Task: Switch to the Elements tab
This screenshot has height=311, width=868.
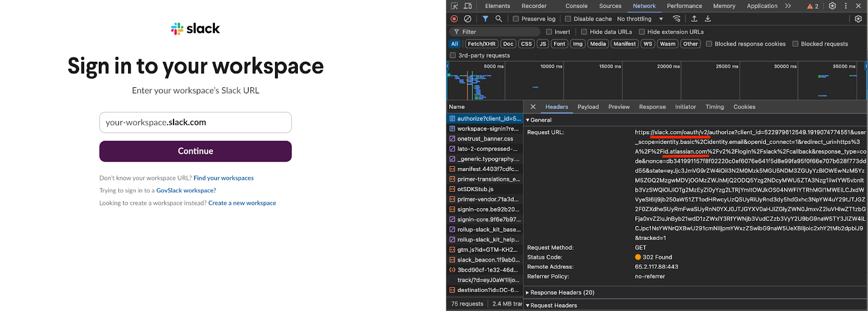Action: coord(497,6)
